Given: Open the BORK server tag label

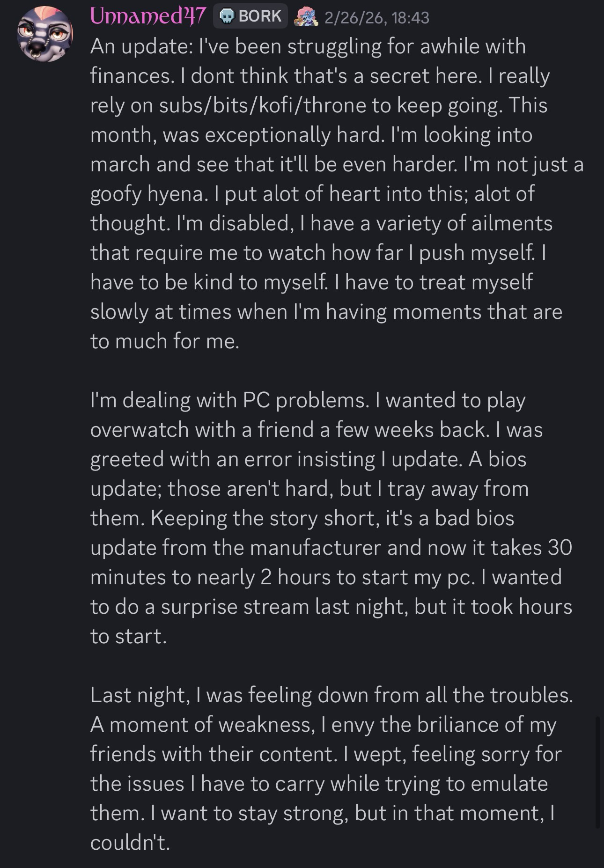Looking at the screenshot, I should point(260,17).
